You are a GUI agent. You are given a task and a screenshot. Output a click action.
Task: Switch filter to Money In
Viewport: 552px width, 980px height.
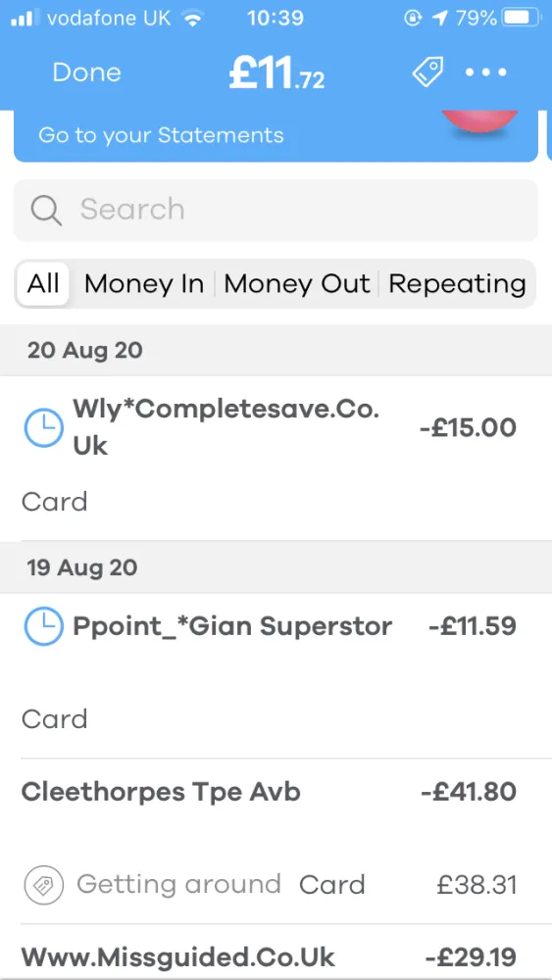pyautogui.click(x=144, y=284)
